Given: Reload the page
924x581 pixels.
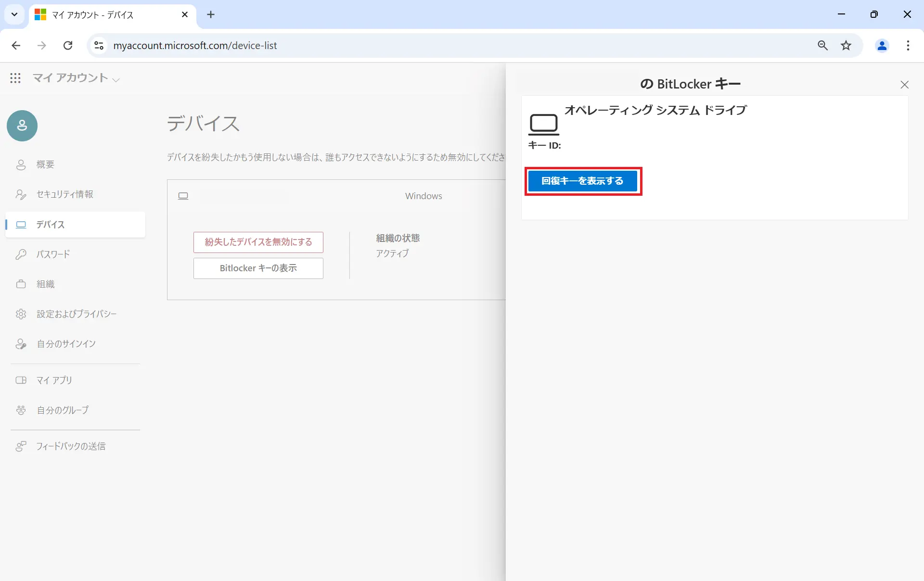Looking at the screenshot, I should [68, 46].
